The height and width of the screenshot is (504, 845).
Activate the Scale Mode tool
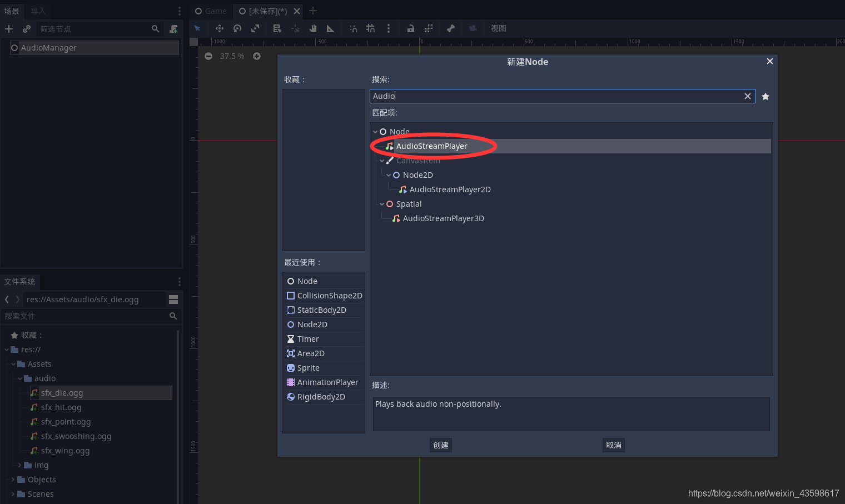pyautogui.click(x=255, y=28)
